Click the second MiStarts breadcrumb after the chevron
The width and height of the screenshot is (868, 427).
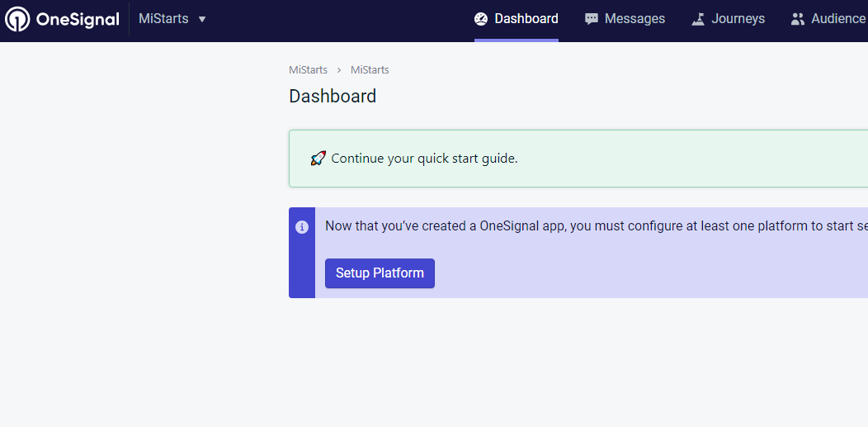pyautogui.click(x=370, y=69)
